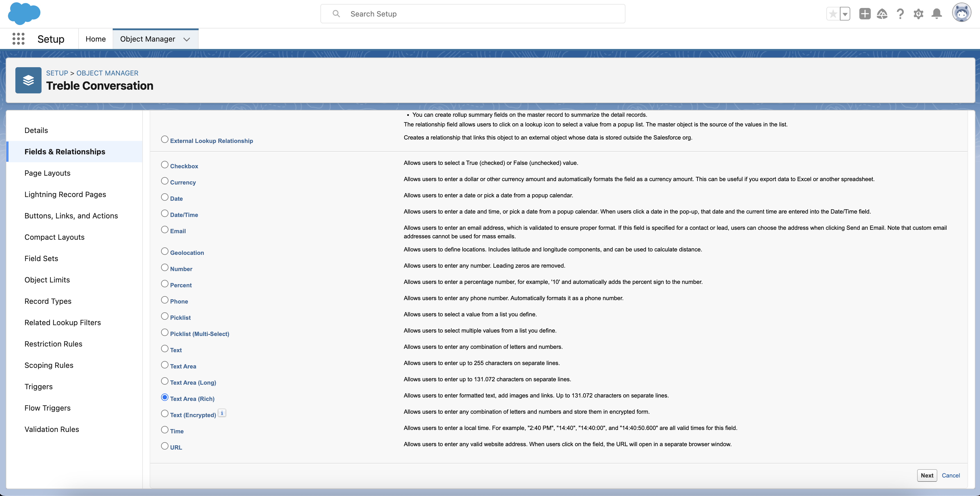This screenshot has height=496, width=980.
Task: Select the Date/Time data type radio
Action: pos(165,214)
